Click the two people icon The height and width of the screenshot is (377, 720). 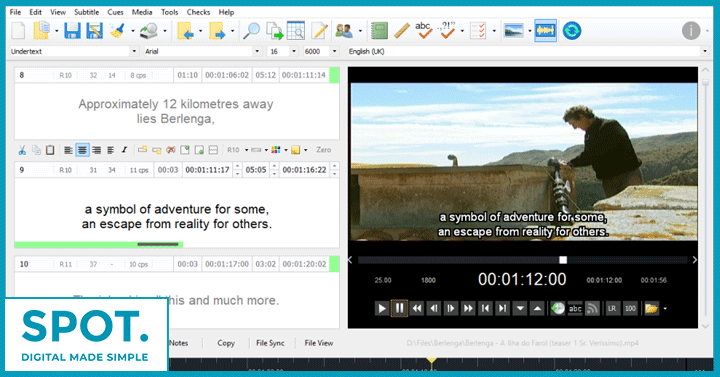click(x=344, y=31)
